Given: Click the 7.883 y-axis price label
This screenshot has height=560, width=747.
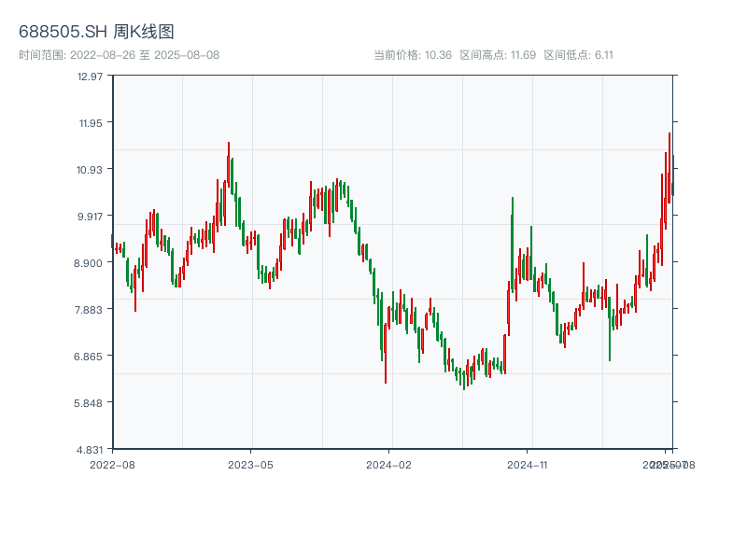Looking at the screenshot, I should coord(90,309).
